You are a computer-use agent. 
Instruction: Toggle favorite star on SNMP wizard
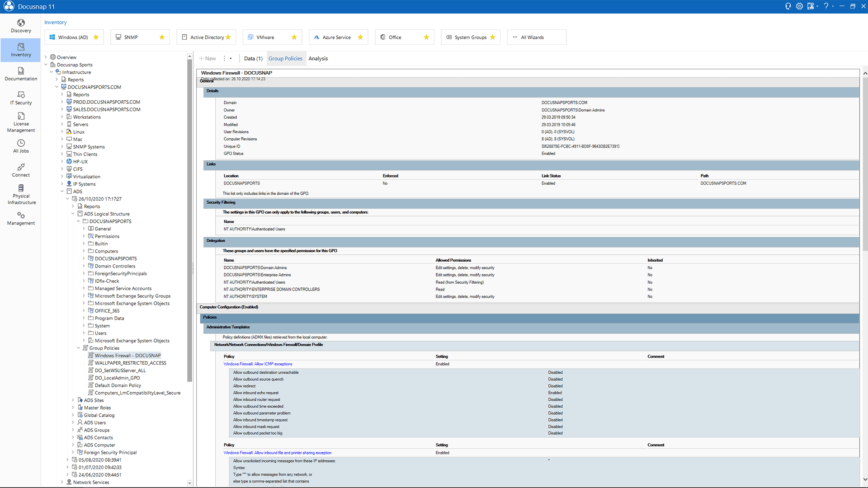point(162,38)
